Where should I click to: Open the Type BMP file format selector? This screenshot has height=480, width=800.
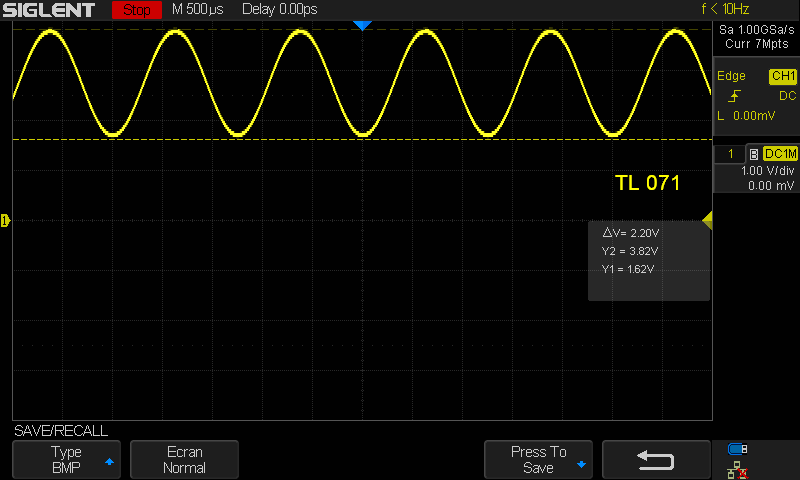click(x=66, y=460)
